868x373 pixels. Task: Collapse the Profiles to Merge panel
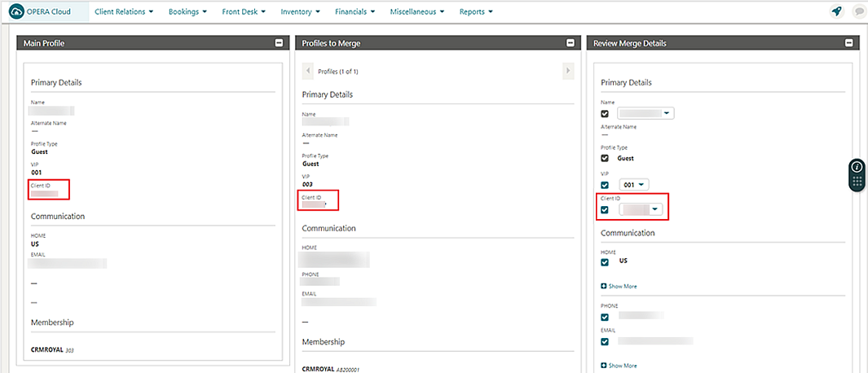click(x=571, y=43)
